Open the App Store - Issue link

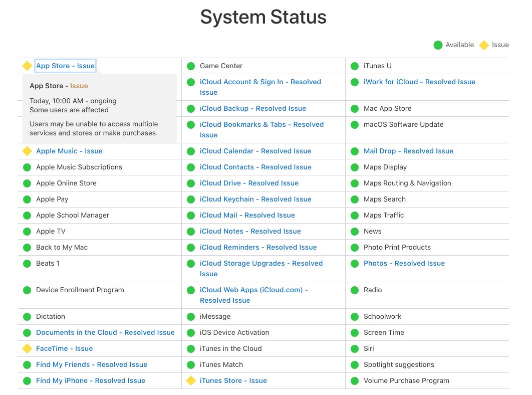tap(66, 66)
